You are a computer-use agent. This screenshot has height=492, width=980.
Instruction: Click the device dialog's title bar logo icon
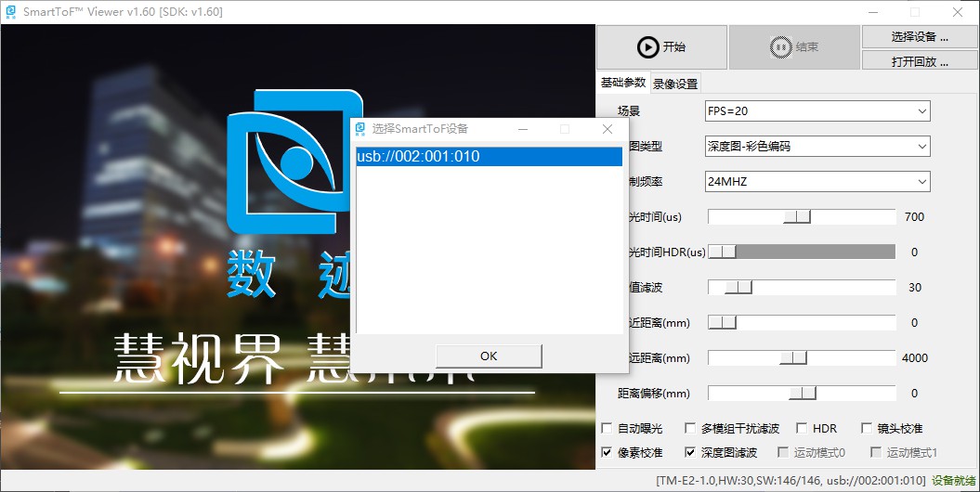click(360, 129)
